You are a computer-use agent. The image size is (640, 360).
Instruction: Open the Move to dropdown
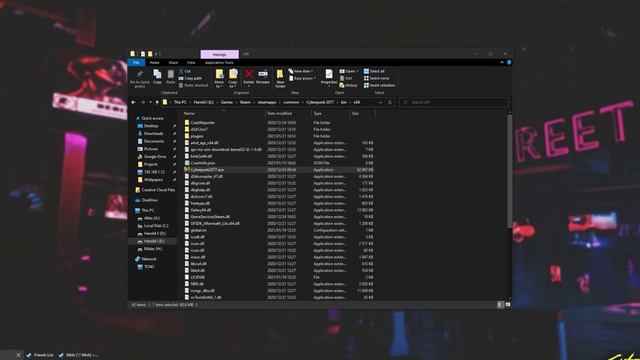219,78
